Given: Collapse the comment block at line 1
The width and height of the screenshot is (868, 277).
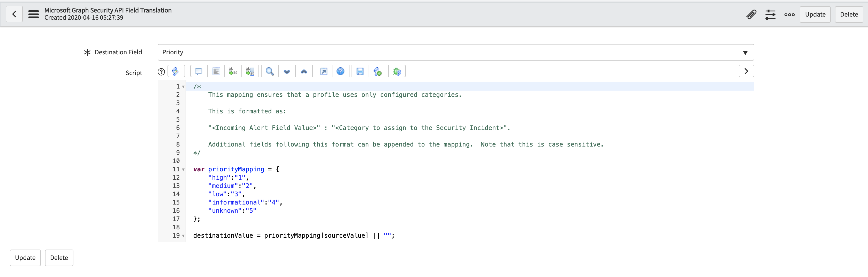Looking at the screenshot, I should coord(183,87).
